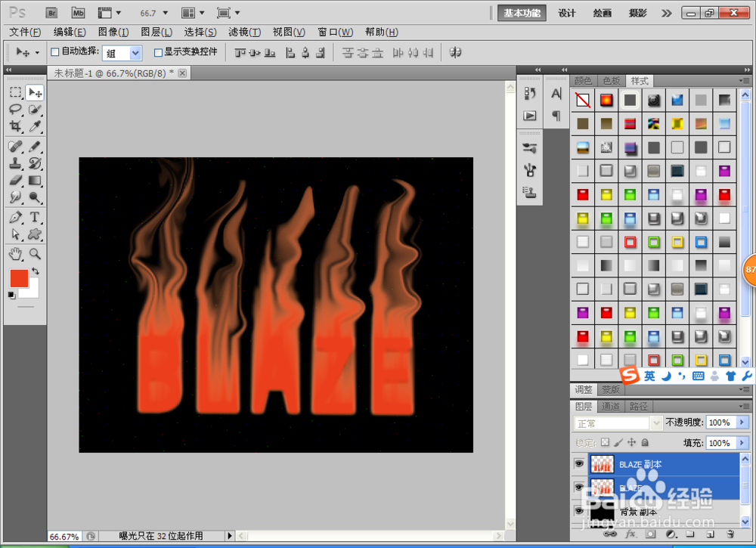Screen dimensions: 756x548
Task: Delete layer using trash icon
Action: click(730, 534)
